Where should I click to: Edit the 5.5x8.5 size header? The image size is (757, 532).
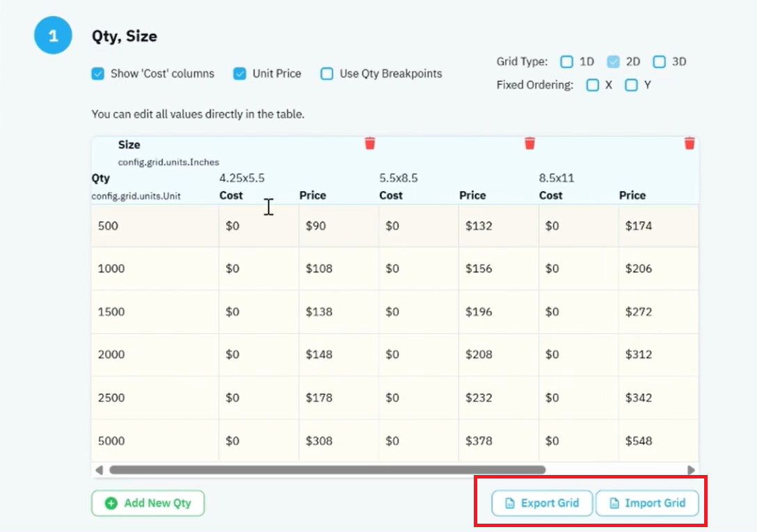(398, 178)
